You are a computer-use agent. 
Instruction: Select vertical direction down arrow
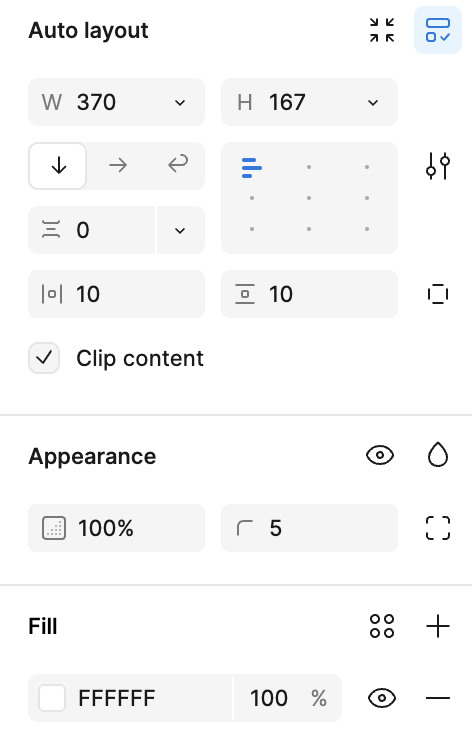coord(58,166)
